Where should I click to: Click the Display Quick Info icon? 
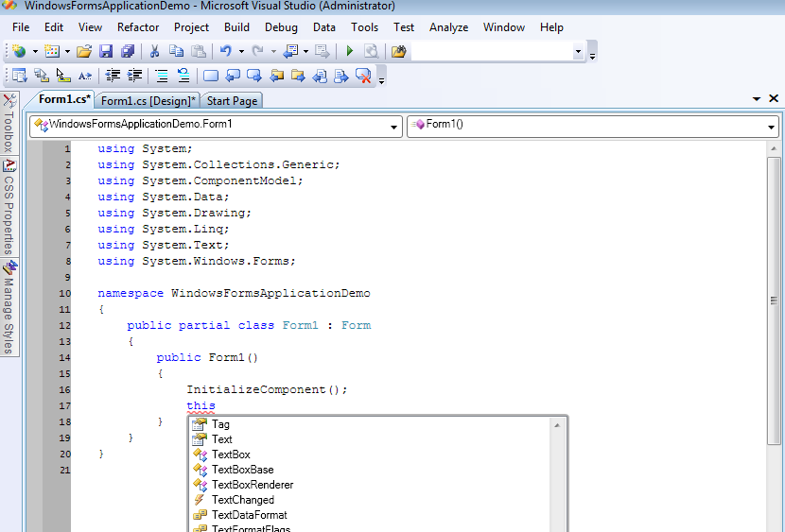[63, 76]
